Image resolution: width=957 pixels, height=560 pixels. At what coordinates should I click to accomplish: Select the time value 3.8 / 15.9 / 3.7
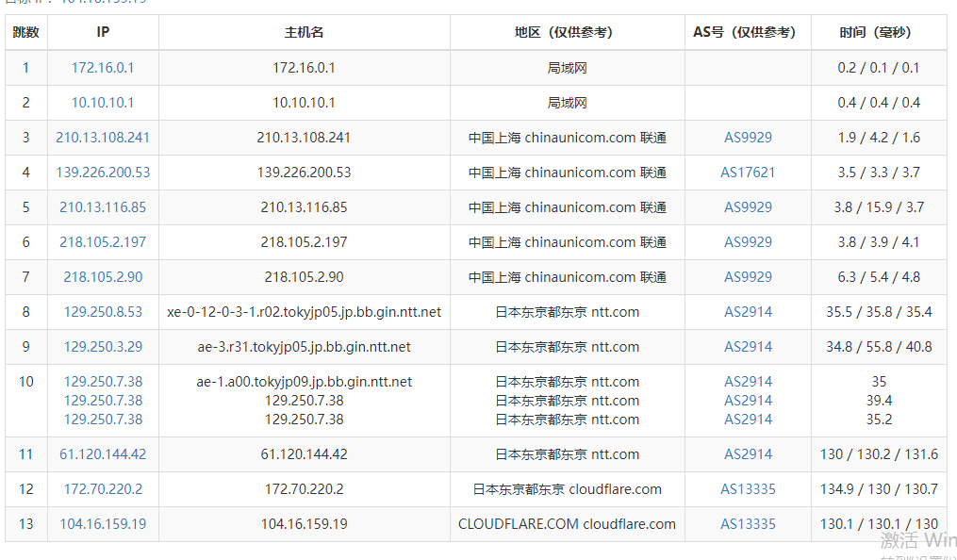pyautogui.click(x=879, y=206)
